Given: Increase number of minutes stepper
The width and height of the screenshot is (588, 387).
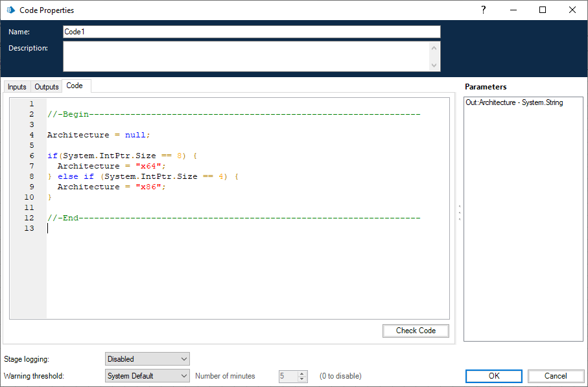Looking at the screenshot, I should (x=301, y=373).
